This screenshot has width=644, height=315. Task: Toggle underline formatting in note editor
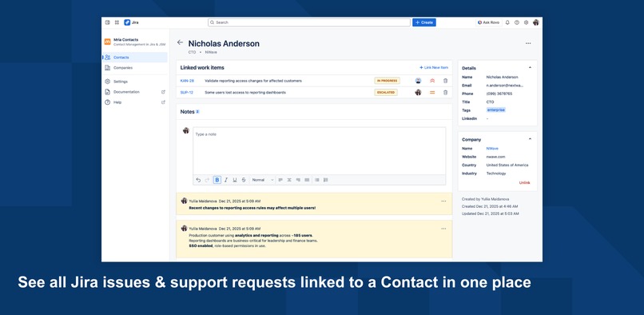click(x=235, y=180)
